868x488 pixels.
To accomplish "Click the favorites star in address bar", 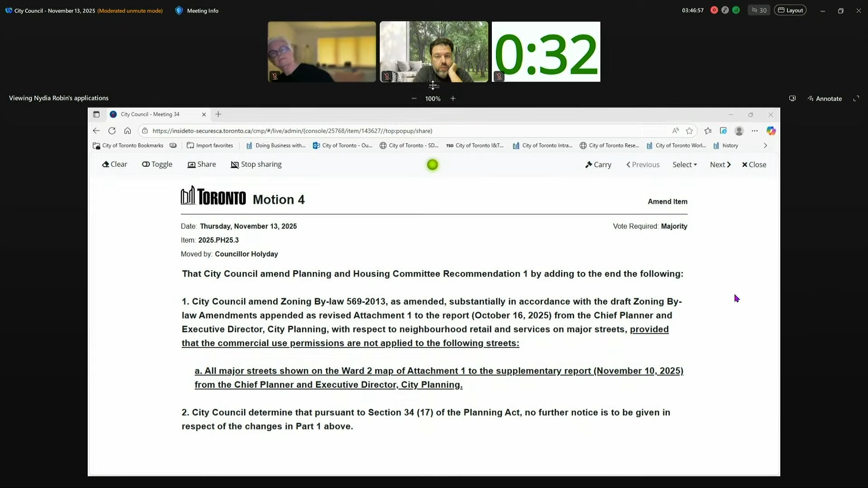I will (689, 131).
